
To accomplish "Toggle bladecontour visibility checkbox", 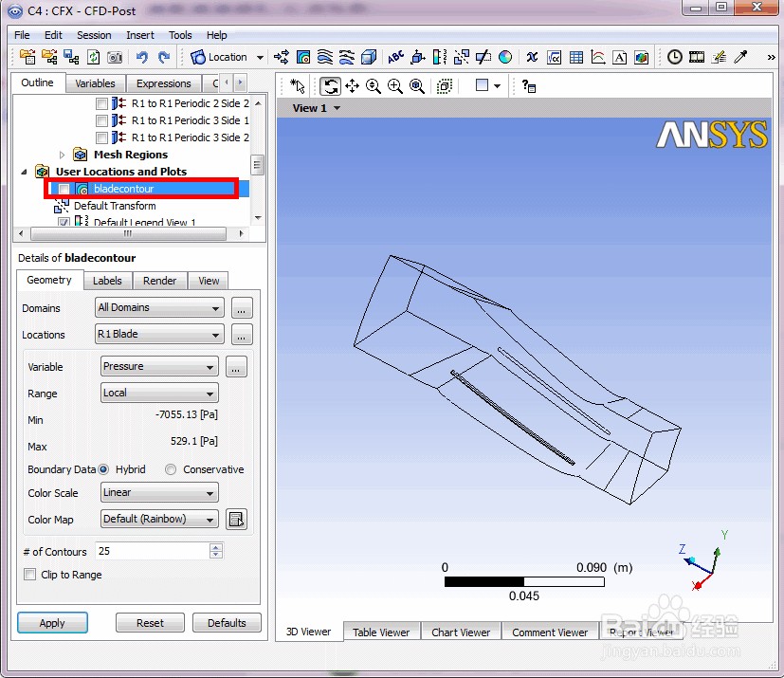I will (64, 189).
